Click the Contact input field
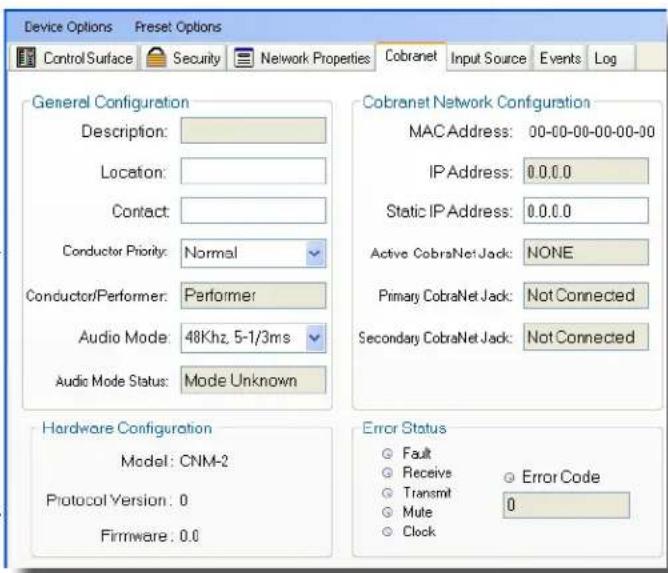 (x=253, y=210)
